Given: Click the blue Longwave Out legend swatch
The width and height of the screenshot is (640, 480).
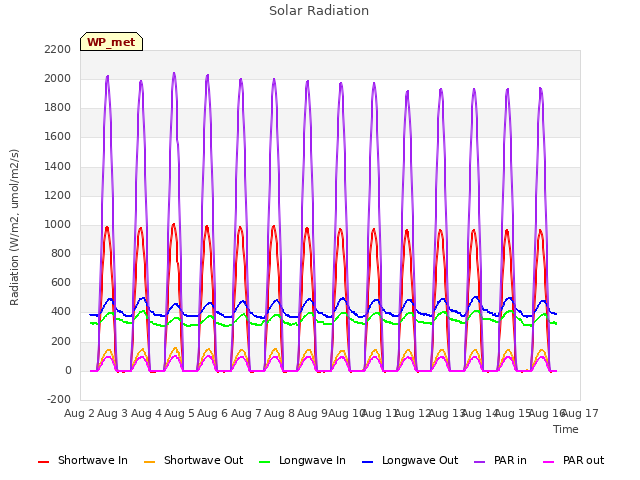Looking at the screenshot, I should point(367,462).
